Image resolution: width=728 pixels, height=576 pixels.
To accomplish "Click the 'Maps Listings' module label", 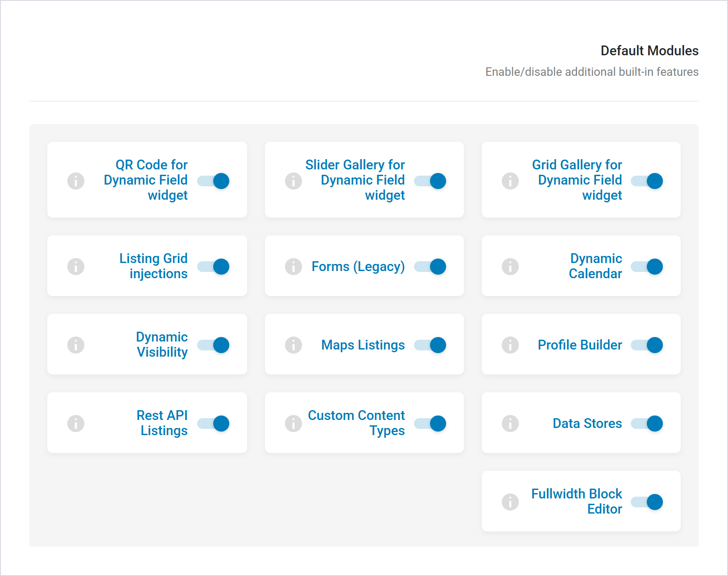I will coord(363,345).
